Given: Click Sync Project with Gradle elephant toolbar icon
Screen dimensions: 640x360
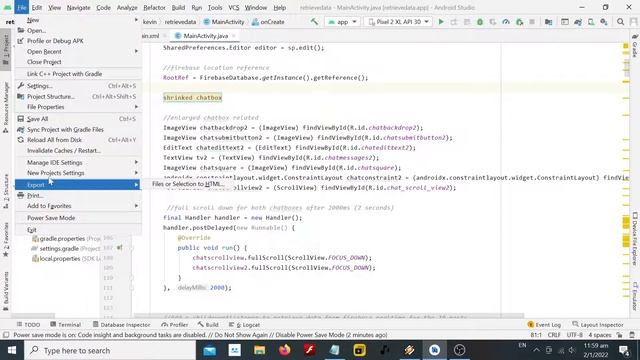Looking at the screenshot, I should pos(578,22).
